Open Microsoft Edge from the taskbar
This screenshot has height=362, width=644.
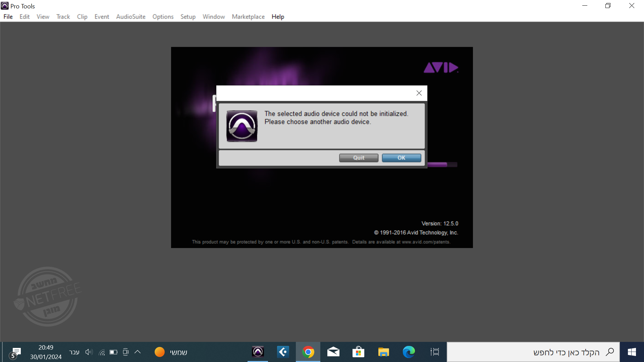pos(409,352)
